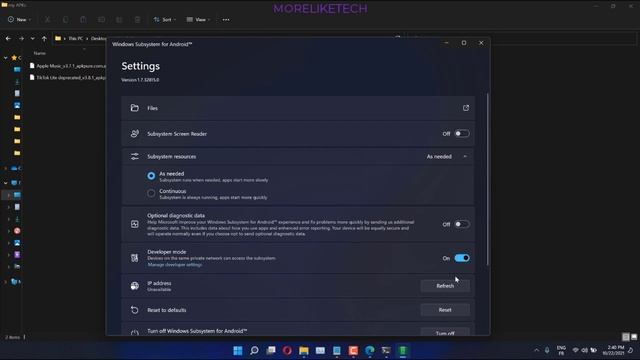Open the terminal app from taskbar

[x=386, y=350]
